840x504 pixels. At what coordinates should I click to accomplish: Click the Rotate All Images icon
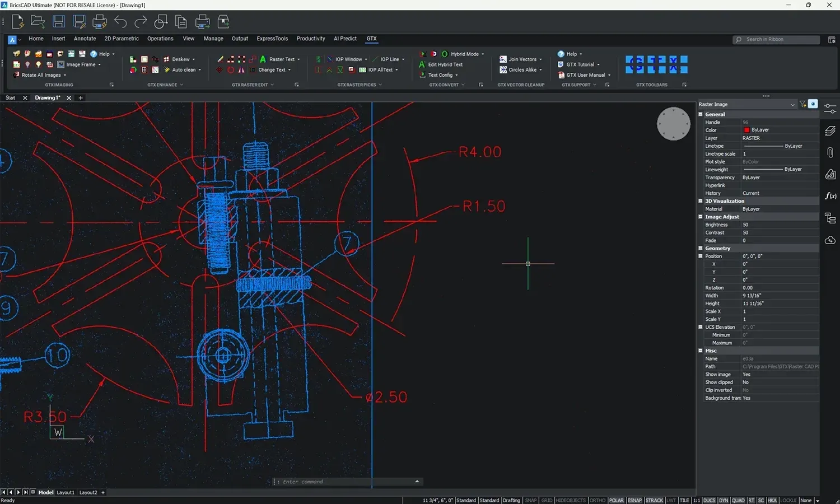pyautogui.click(x=16, y=75)
